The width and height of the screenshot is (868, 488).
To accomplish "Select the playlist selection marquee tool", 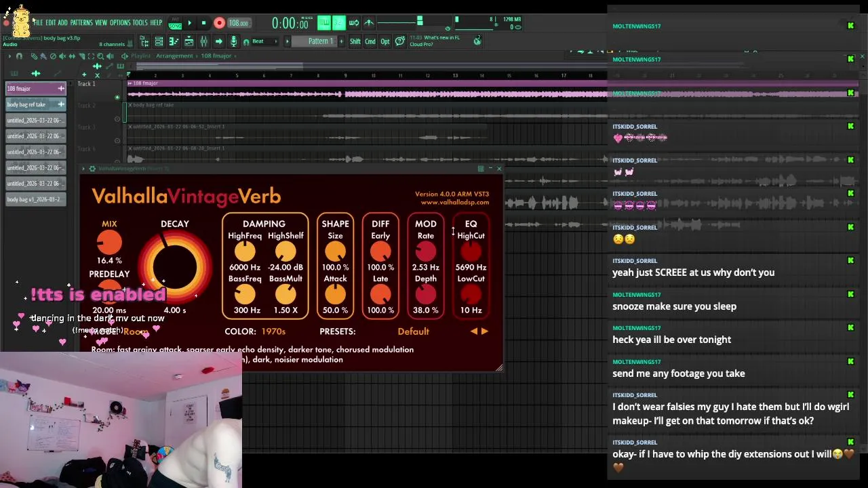I will tap(91, 56).
